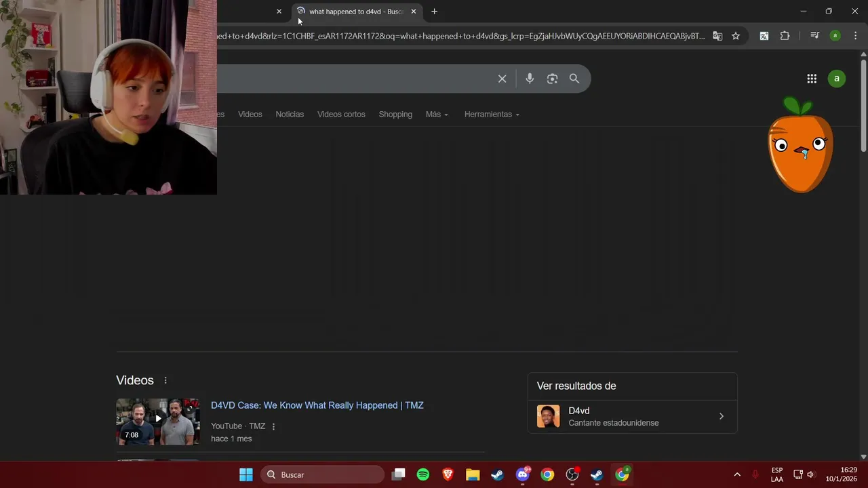Select the Shopping search filter
This screenshot has width=868, height=488.
click(395, 115)
